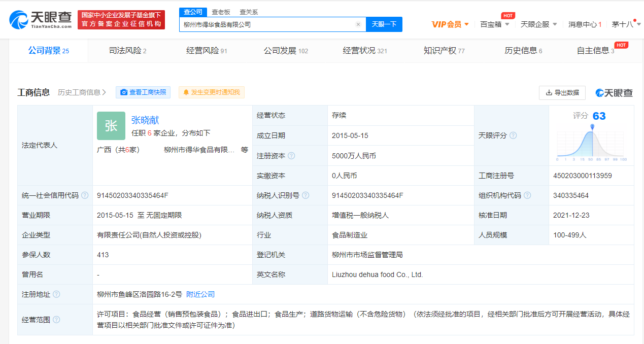The image size is (644, 344).
Task: Click help icon beside 统一社会信用代码
Action: pos(85,195)
